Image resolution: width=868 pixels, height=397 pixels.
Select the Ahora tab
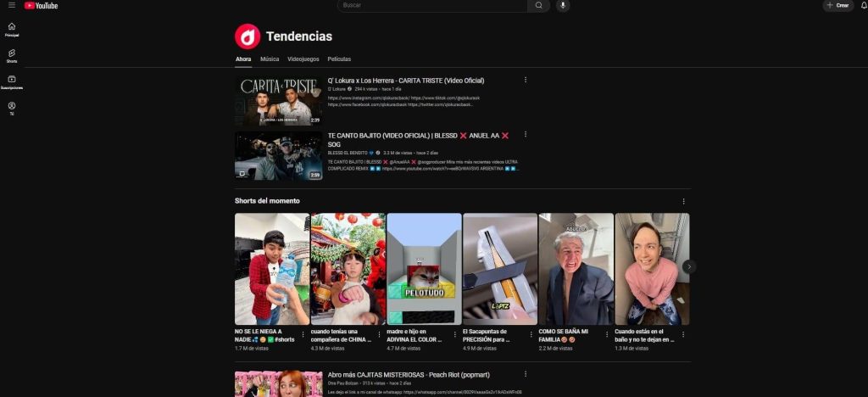(243, 59)
